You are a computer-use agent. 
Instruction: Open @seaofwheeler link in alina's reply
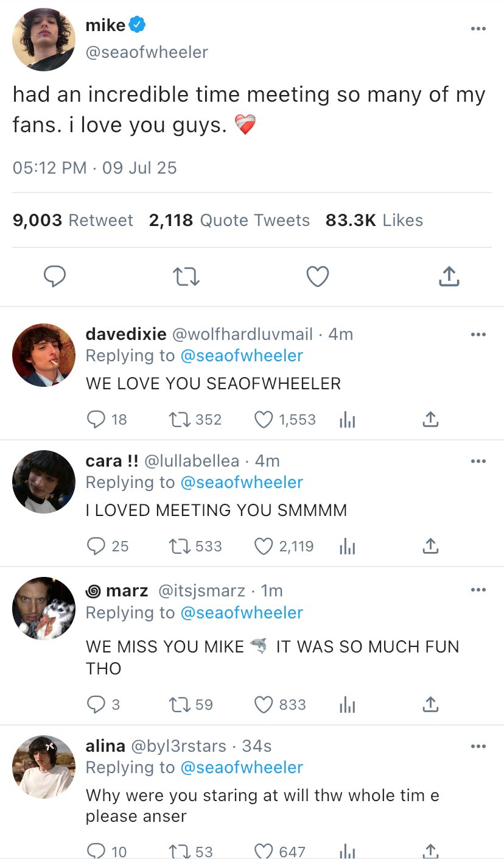click(x=241, y=767)
